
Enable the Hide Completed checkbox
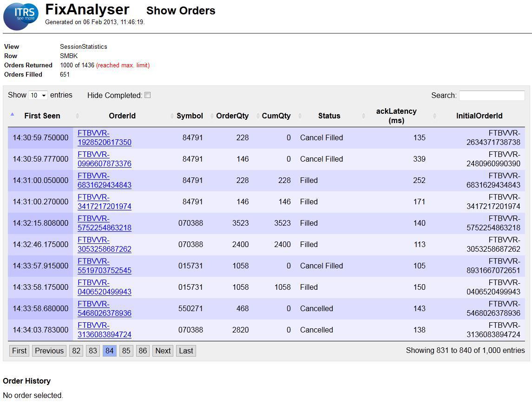coord(148,95)
